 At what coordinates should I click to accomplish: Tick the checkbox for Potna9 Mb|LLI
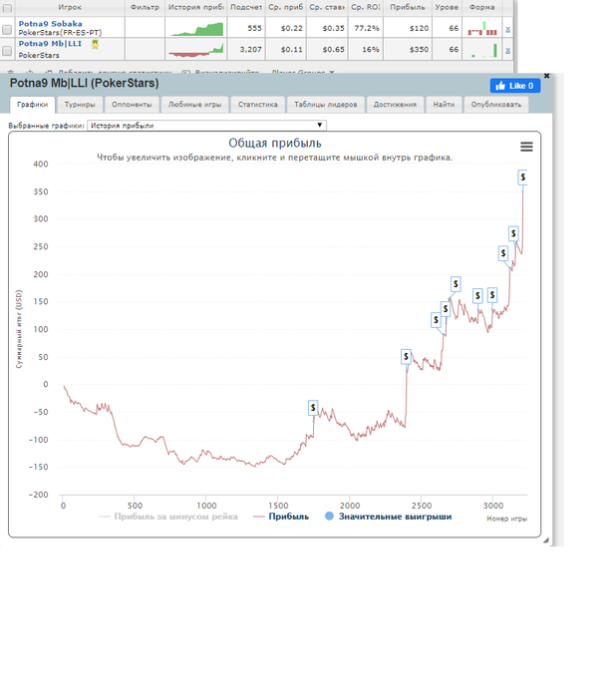[7, 50]
